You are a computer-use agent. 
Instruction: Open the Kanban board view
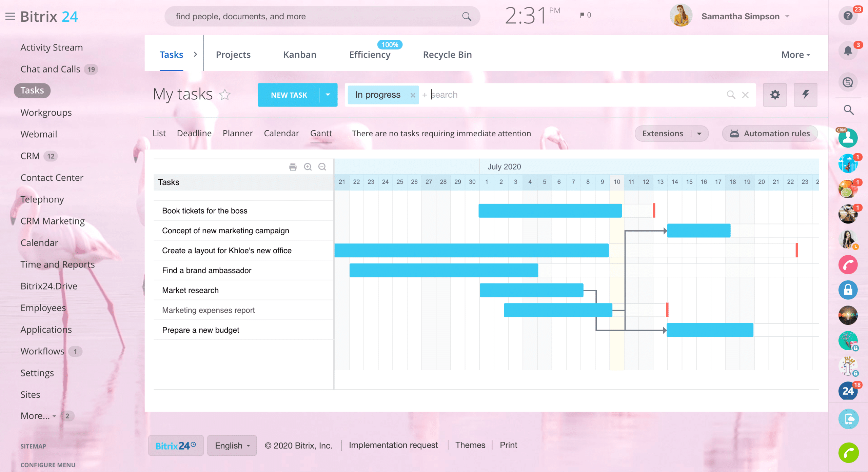click(x=299, y=54)
